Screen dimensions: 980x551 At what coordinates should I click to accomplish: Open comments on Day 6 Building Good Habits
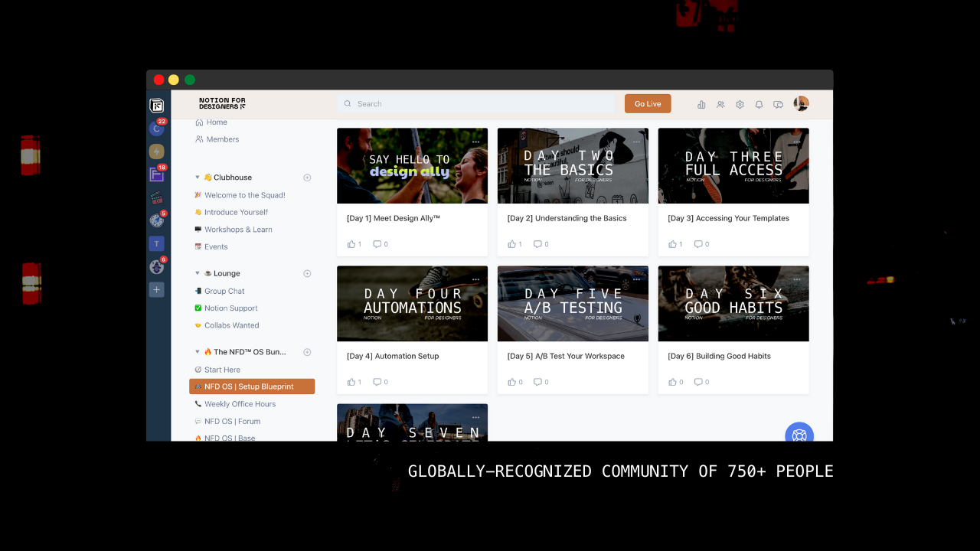(699, 382)
